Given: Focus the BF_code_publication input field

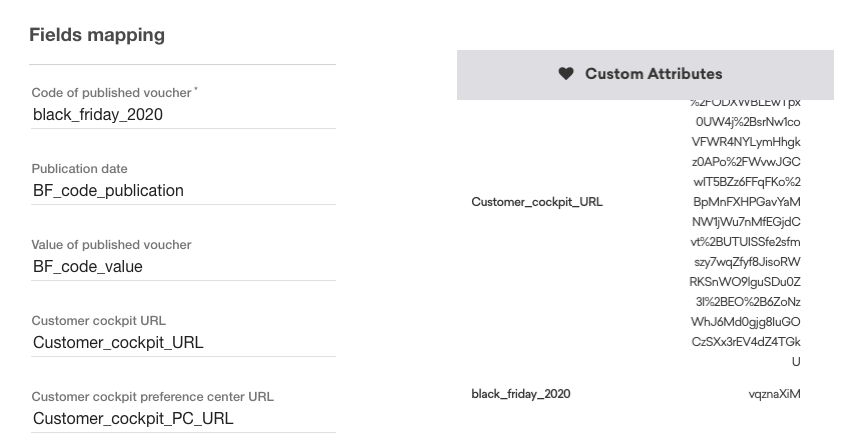Looking at the screenshot, I should point(108,191).
